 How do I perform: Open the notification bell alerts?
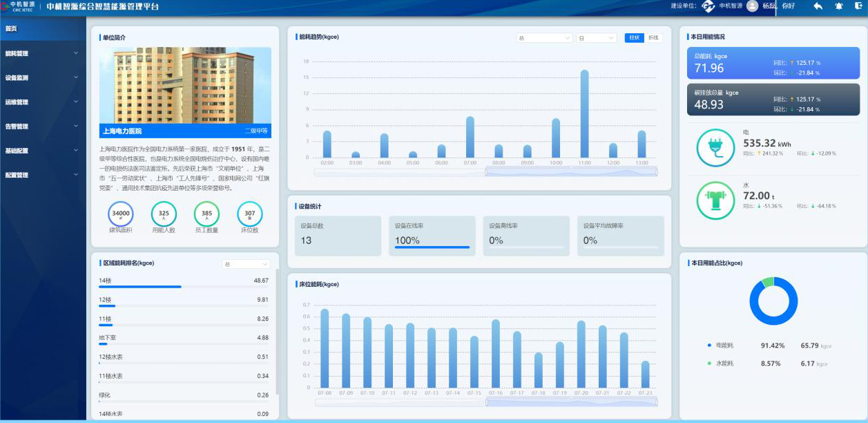pyautogui.click(x=839, y=6)
